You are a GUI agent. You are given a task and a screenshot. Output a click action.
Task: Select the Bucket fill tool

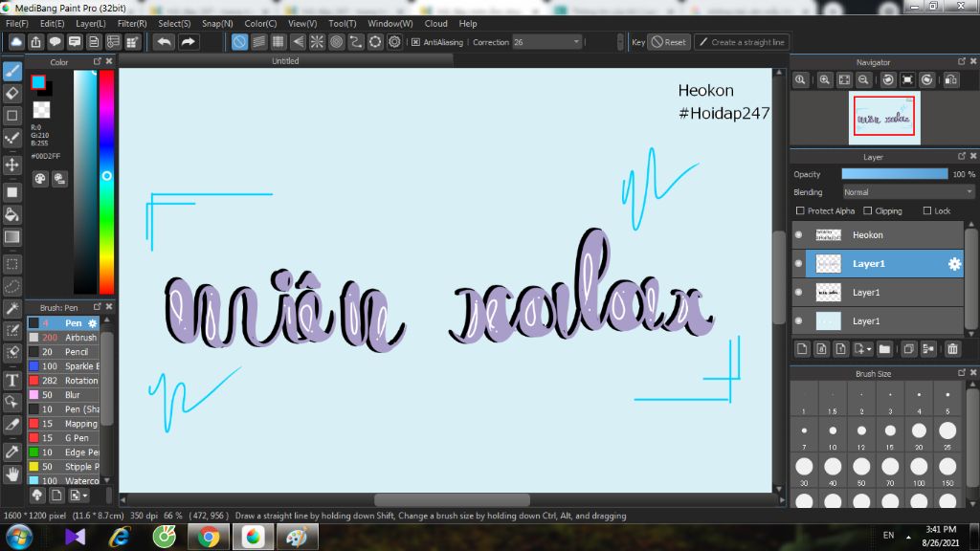coord(12,215)
